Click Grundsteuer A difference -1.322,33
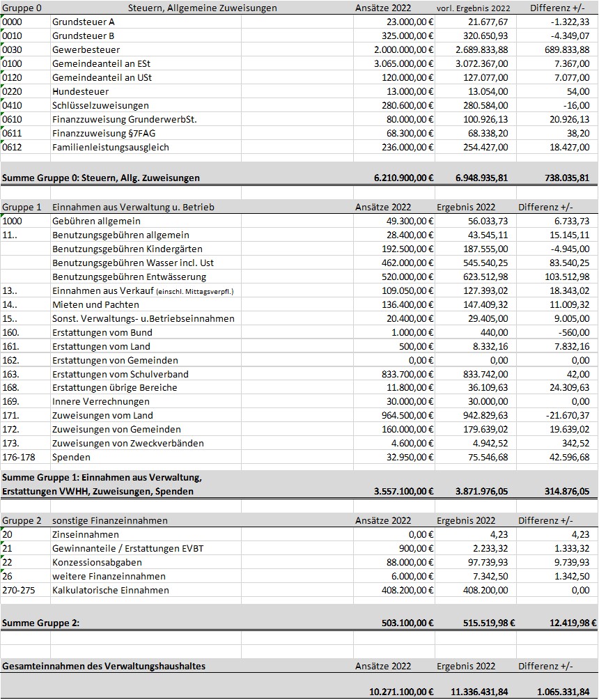The image size is (599, 700). pyautogui.click(x=557, y=22)
